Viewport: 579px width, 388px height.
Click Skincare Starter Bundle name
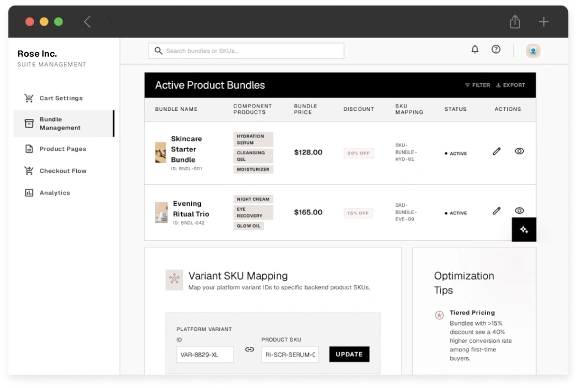[x=186, y=149]
